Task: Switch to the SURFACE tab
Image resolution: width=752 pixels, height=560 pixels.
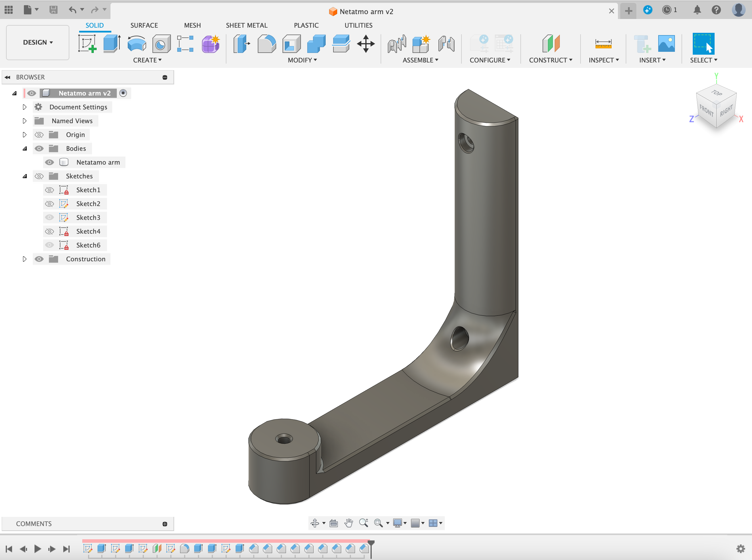Action: (x=144, y=25)
